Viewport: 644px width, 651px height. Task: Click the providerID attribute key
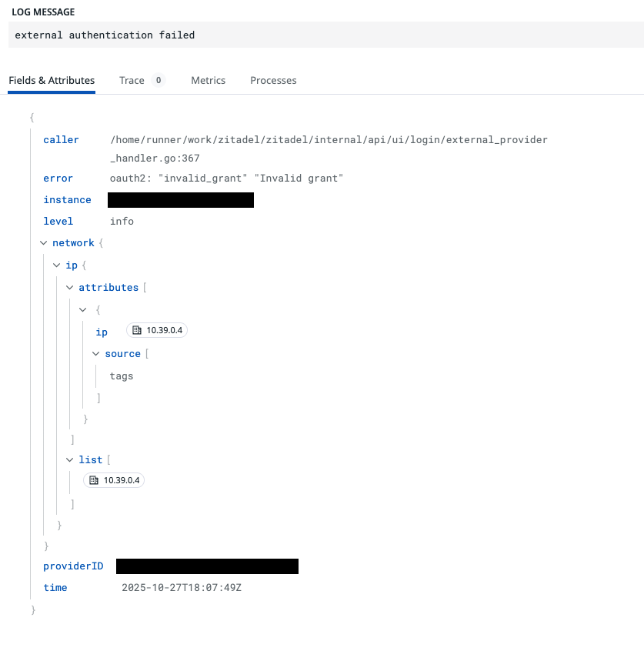point(73,566)
